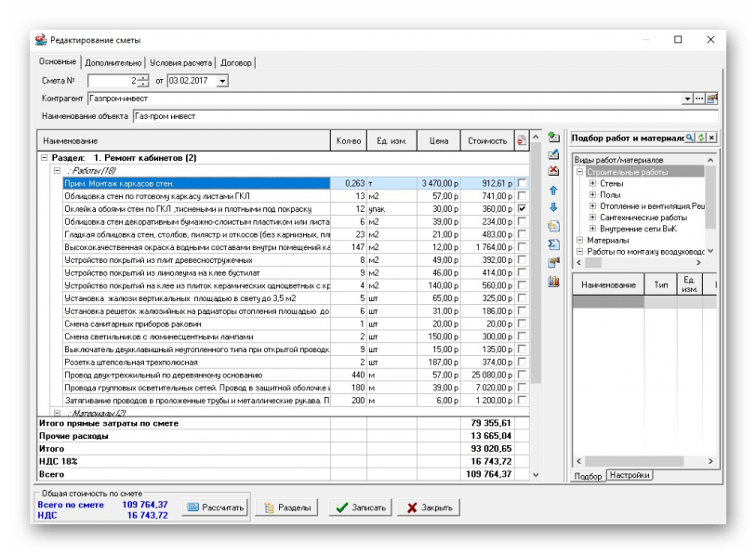Toggle checkbox for Гладкая облицовка стен row
Viewport: 756px width, 554px height.
coord(522,234)
